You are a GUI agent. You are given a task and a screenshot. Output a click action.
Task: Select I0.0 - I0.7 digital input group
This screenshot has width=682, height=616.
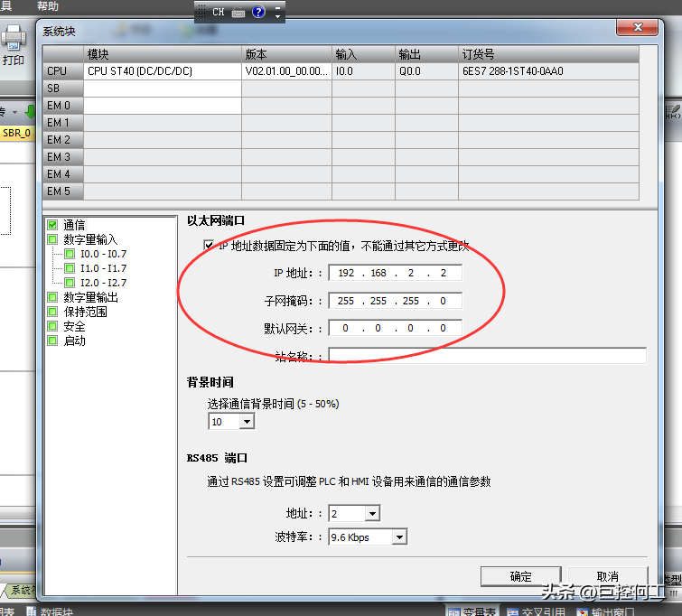tap(103, 254)
